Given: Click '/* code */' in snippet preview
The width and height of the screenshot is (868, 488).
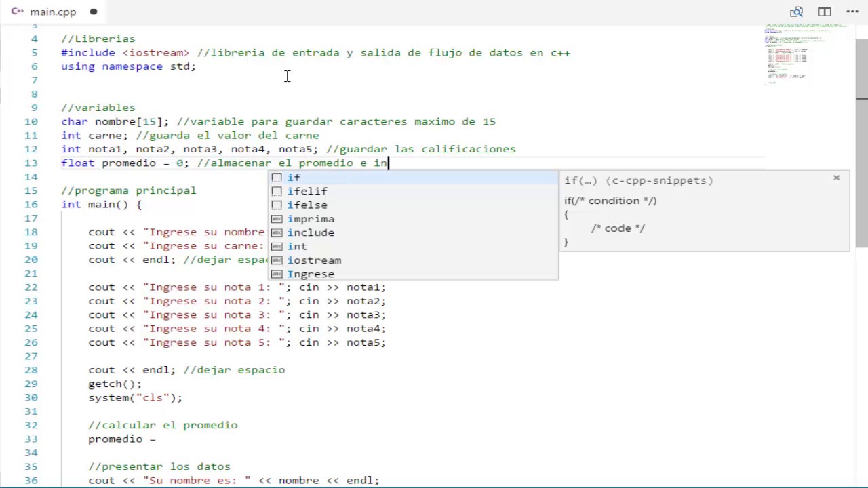Looking at the screenshot, I should pyautogui.click(x=618, y=228).
